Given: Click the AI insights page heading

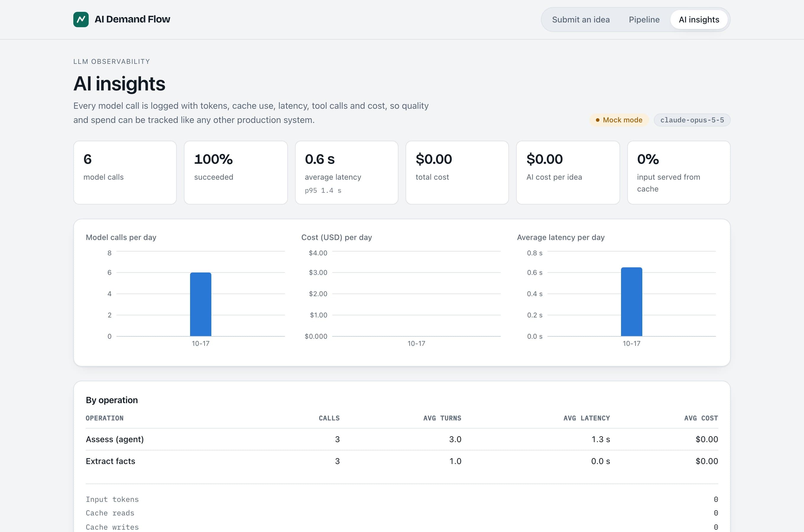Looking at the screenshot, I should [119, 84].
